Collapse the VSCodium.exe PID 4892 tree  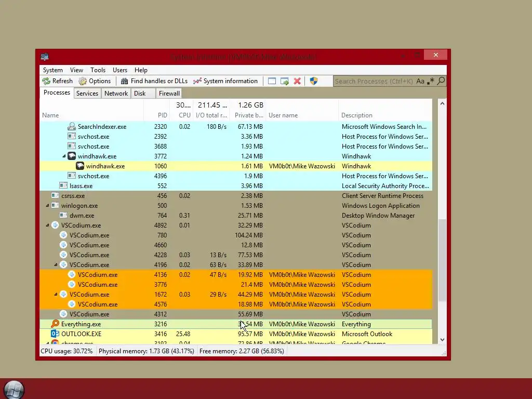click(47, 225)
